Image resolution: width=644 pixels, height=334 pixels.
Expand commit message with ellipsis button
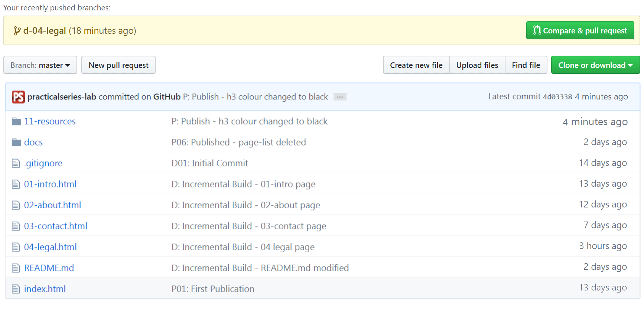(340, 97)
